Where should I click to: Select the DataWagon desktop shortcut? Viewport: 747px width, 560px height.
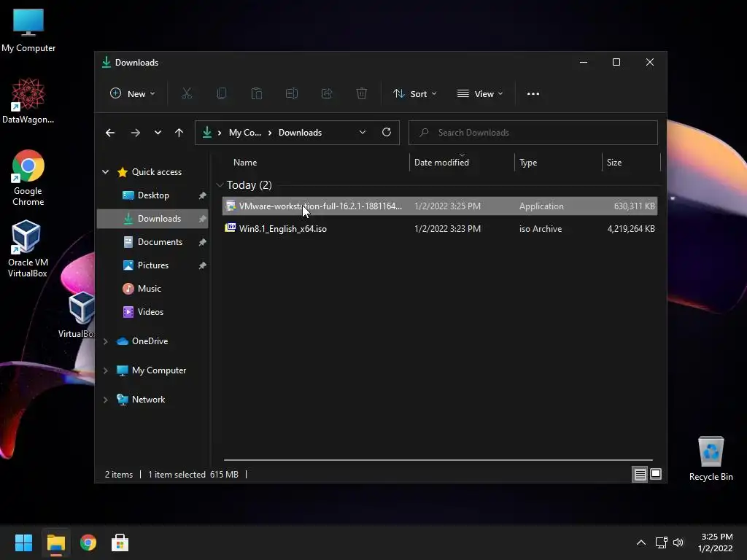coord(28,101)
